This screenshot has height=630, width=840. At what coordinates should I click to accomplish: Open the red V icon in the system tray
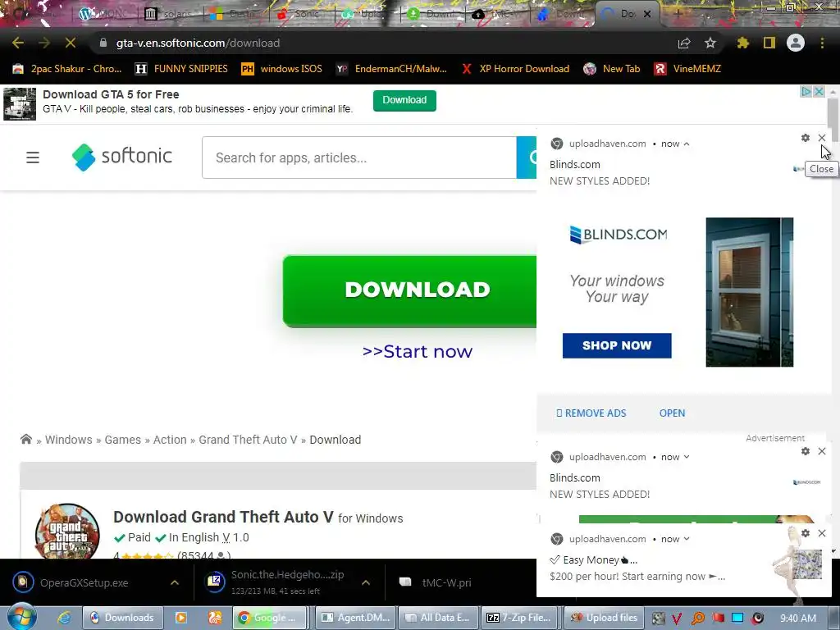pyautogui.click(x=677, y=619)
